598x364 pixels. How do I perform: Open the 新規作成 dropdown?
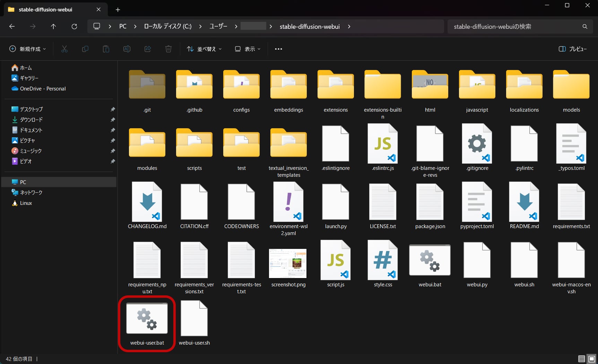(27, 49)
